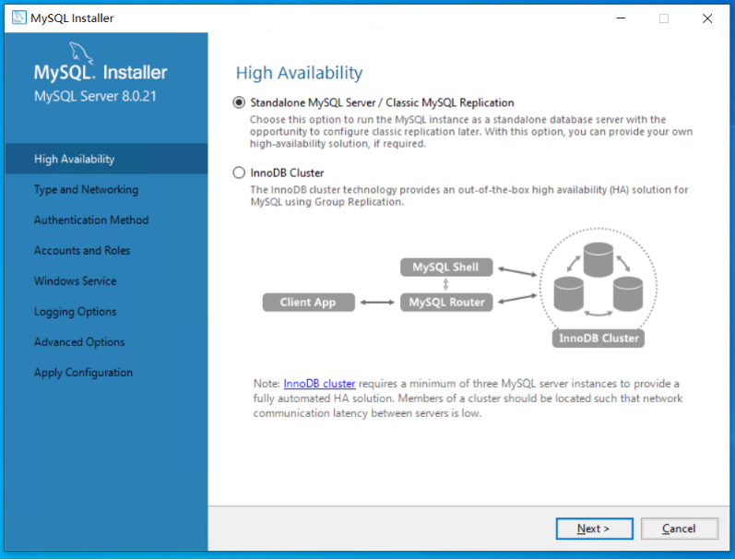This screenshot has height=560, width=735.
Task: Click the MySQL Installer title bar icon
Action: pos(19,18)
